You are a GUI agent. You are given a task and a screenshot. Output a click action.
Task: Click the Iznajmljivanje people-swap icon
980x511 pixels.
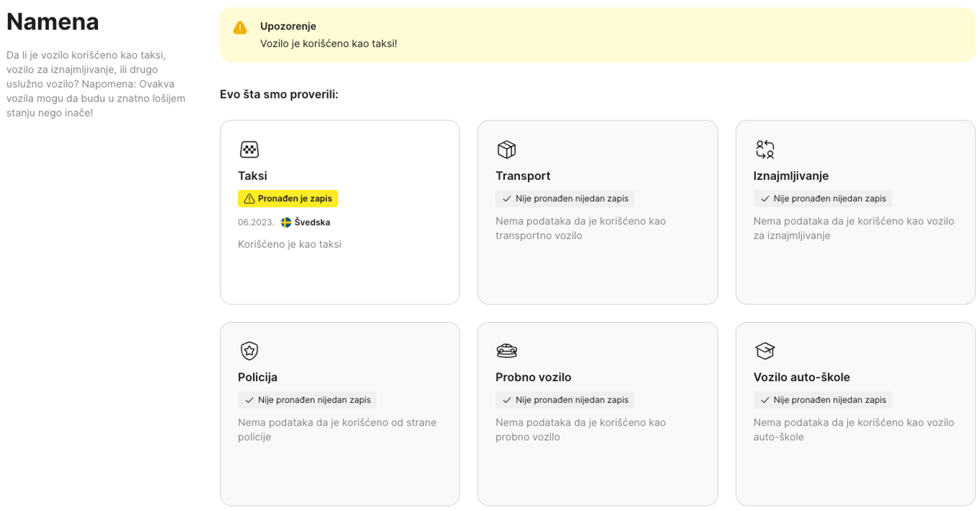(x=765, y=149)
